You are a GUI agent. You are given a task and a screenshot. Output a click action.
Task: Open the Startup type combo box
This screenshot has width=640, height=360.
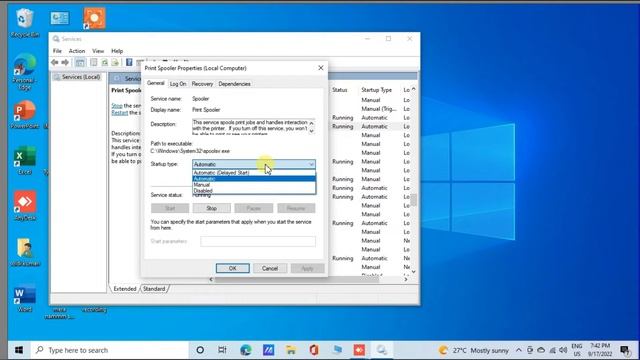(x=253, y=164)
